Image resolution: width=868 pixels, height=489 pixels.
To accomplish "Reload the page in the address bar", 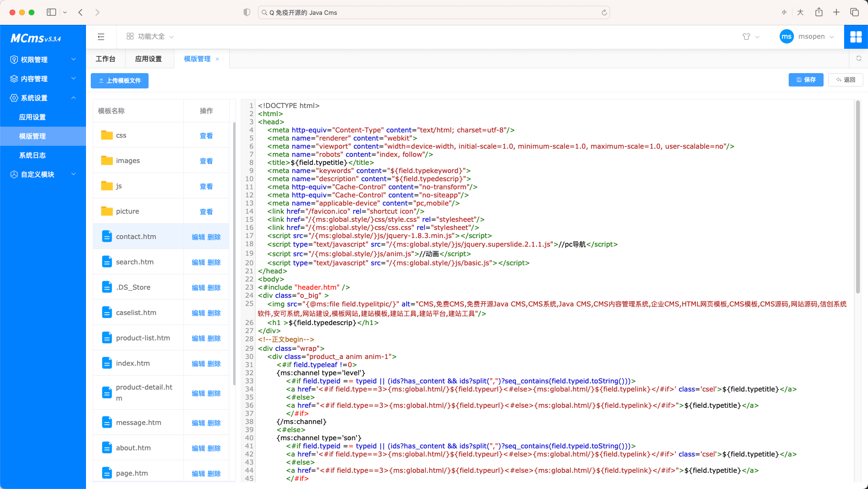I will 604,13.
